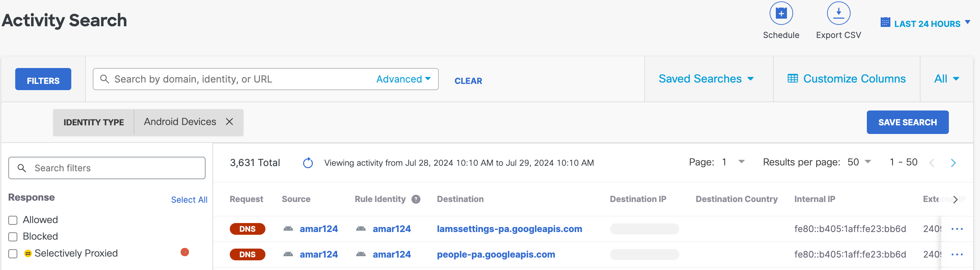Image resolution: width=980 pixels, height=270 pixels.
Task: Click the Schedule calendar icon
Action: [x=781, y=14]
